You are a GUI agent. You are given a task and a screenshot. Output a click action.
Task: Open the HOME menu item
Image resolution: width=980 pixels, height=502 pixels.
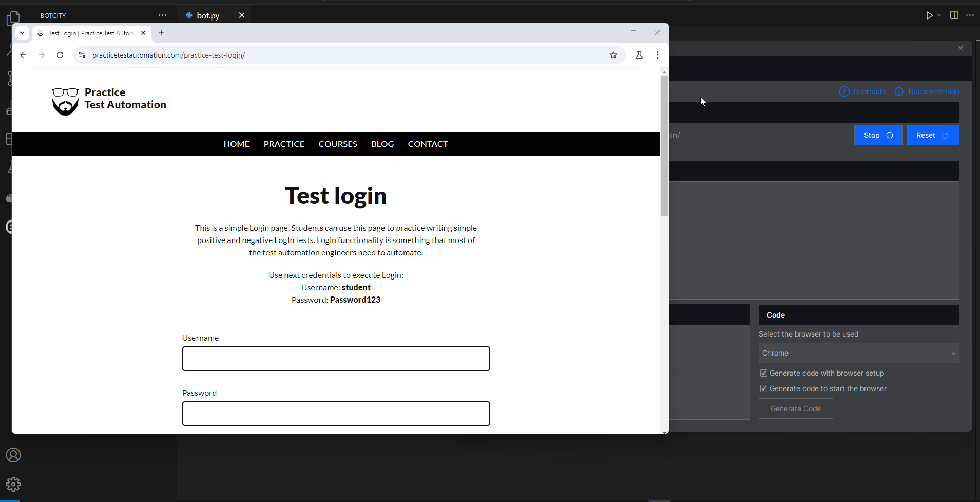(237, 144)
